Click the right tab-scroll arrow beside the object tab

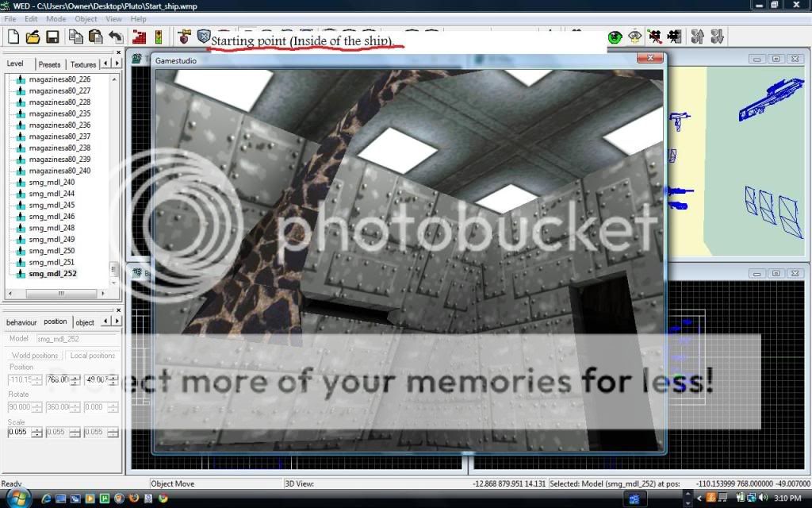tap(117, 321)
